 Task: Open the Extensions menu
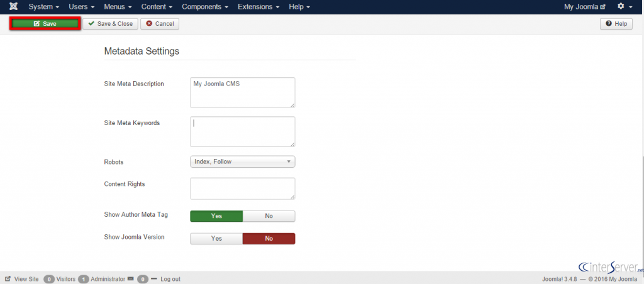click(x=258, y=7)
